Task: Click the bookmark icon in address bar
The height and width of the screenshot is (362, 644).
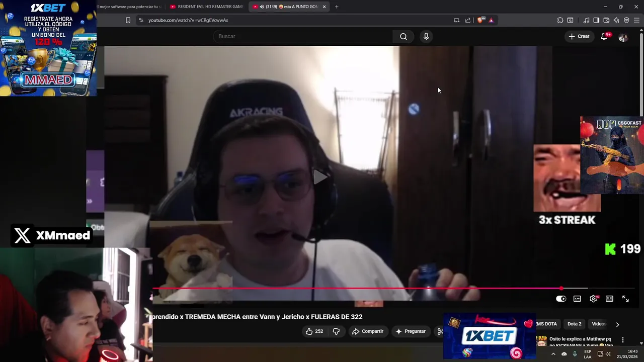Action: (x=128, y=20)
